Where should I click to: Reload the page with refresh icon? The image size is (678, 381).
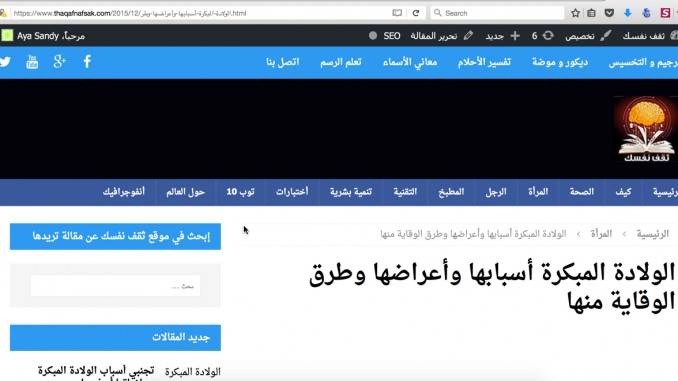[416, 13]
